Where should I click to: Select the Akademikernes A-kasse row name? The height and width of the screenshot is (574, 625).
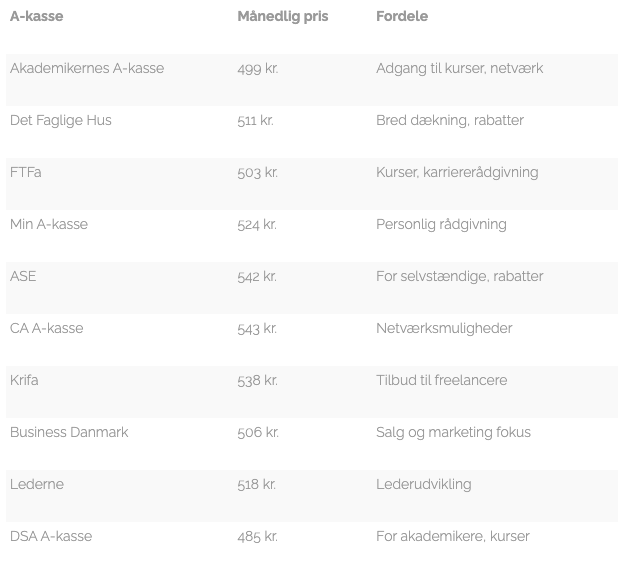[x=87, y=69]
